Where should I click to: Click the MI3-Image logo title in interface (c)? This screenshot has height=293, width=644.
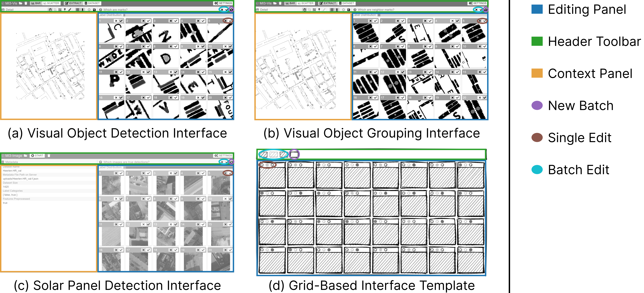point(12,156)
